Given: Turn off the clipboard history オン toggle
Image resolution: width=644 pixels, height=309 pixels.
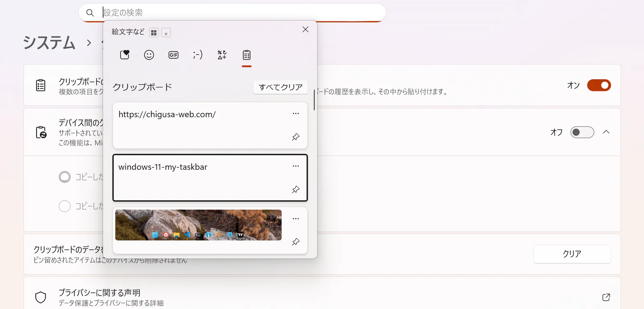Looking at the screenshot, I should click(x=599, y=85).
